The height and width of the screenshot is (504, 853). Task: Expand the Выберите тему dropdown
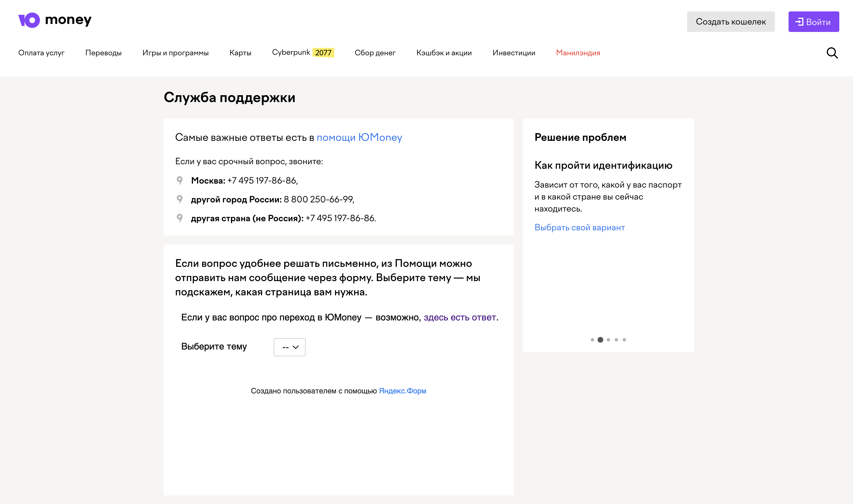tap(290, 347)
